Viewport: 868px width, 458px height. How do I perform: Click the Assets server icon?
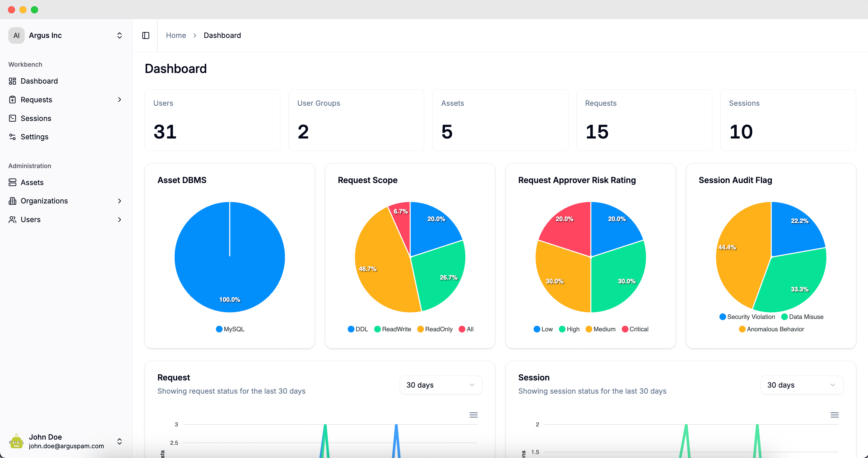coord(12,182)
